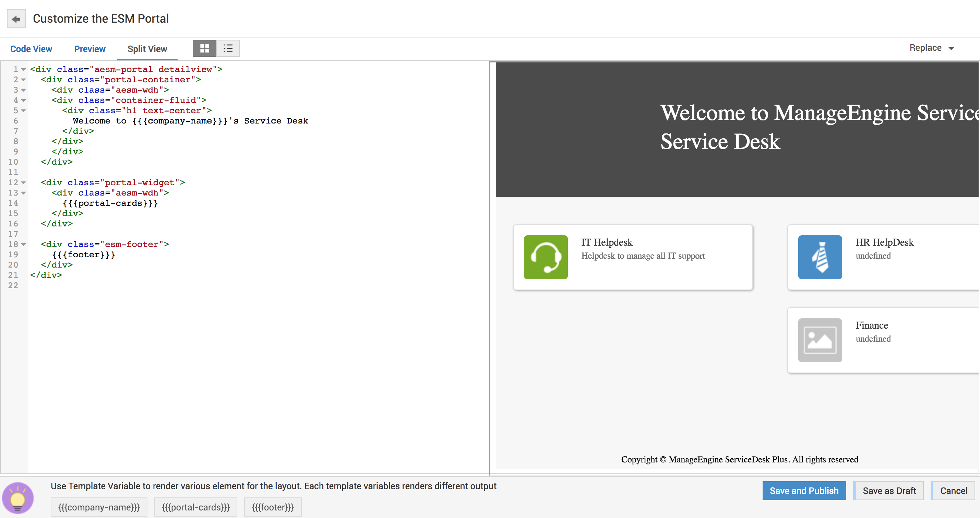This screenshot has height=518, width=980.
Task: Click the IT Helpdesk headset icon
Action: 546,257
